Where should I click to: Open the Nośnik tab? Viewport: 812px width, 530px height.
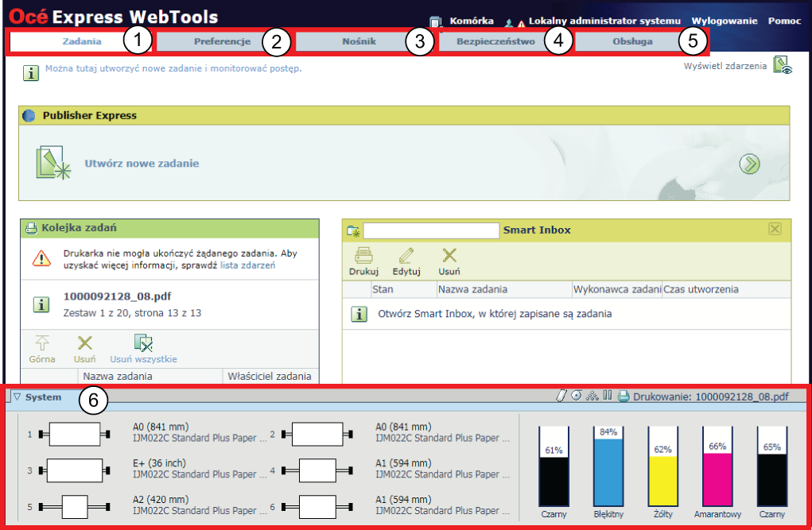[359, 41]
